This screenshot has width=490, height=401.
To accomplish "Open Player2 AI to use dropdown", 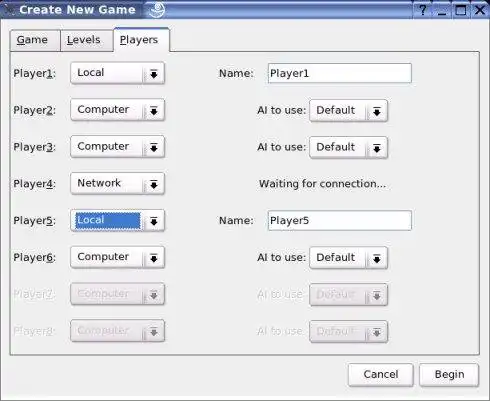I will click(348, 110).
